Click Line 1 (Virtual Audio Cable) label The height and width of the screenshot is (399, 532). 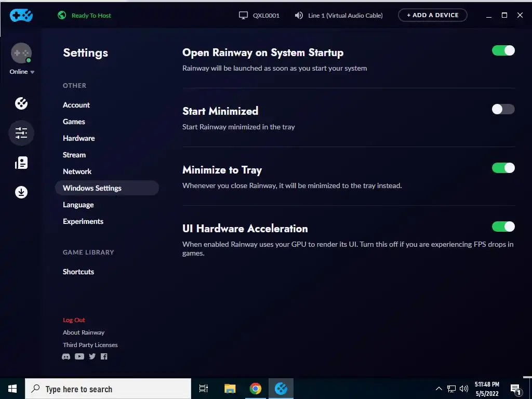[345, 16]
